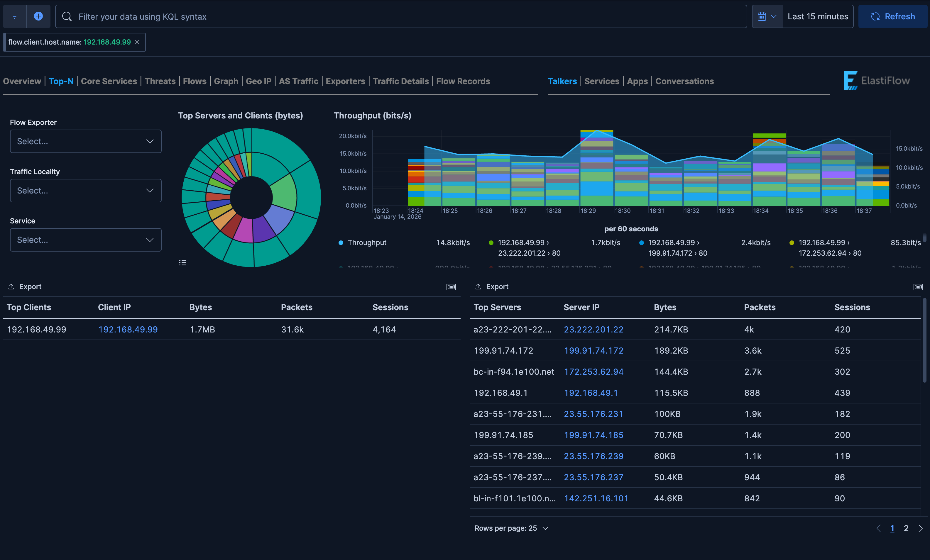Open the date picker calendar icon

point(762,16)
